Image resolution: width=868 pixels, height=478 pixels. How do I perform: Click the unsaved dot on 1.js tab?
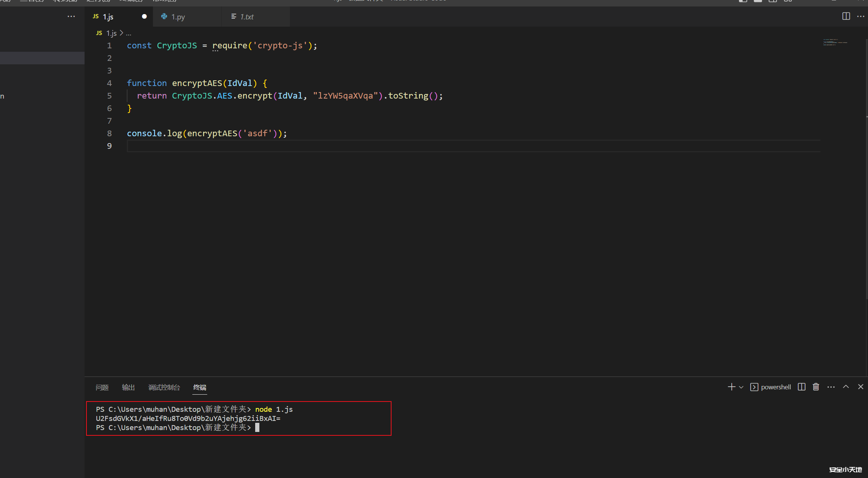click(x=144, y=16)
